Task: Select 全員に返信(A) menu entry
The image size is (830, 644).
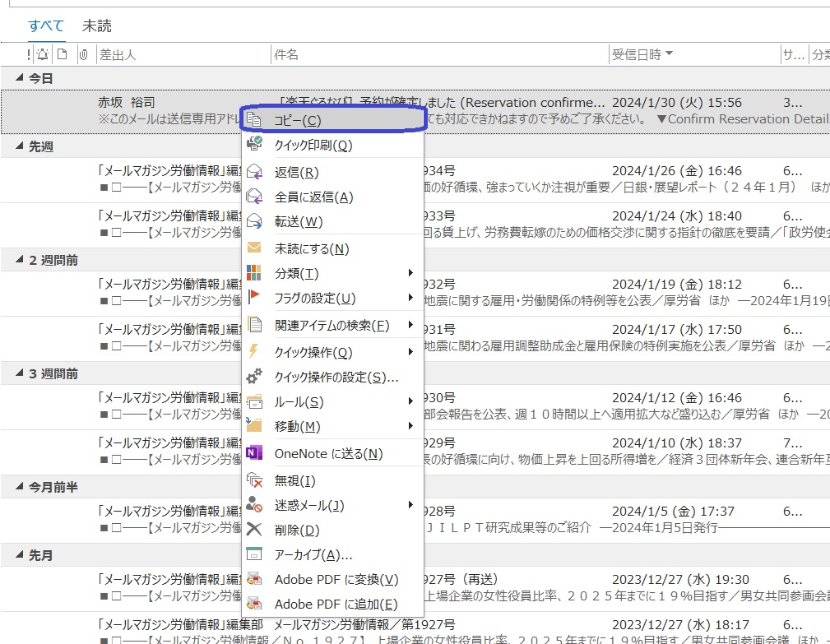Action: [333, 197]
